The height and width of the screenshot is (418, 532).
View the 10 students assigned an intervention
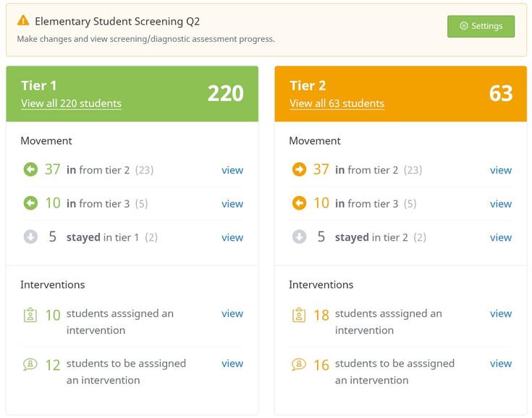pos(232,314)
